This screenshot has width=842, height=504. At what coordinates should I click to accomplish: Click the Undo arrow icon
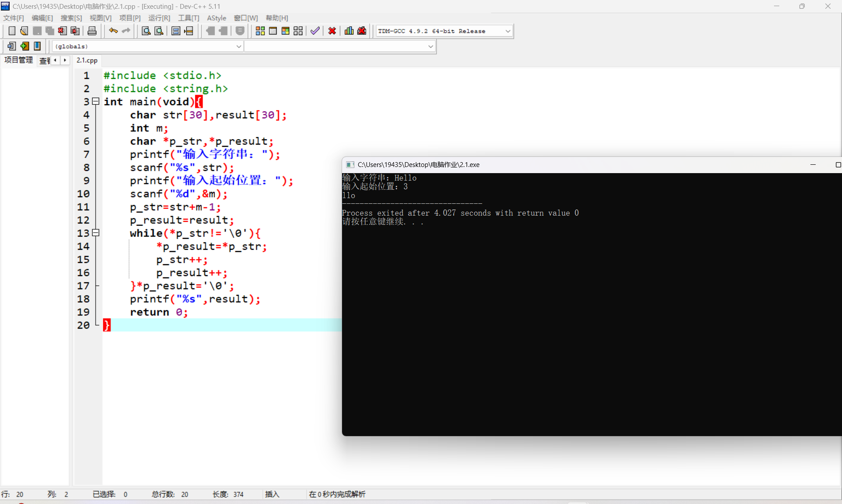(x=113, y=31)
